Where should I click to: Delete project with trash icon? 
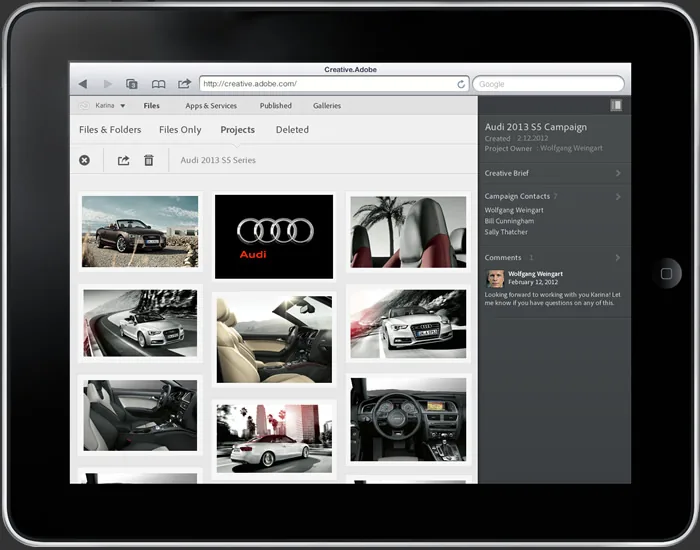149,160
